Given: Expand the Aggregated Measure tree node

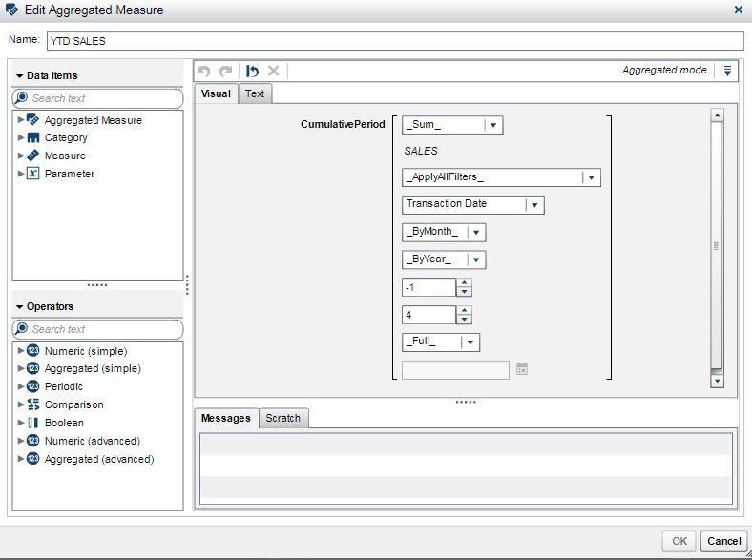Looking at the screenshot, I should click(21, 119).
